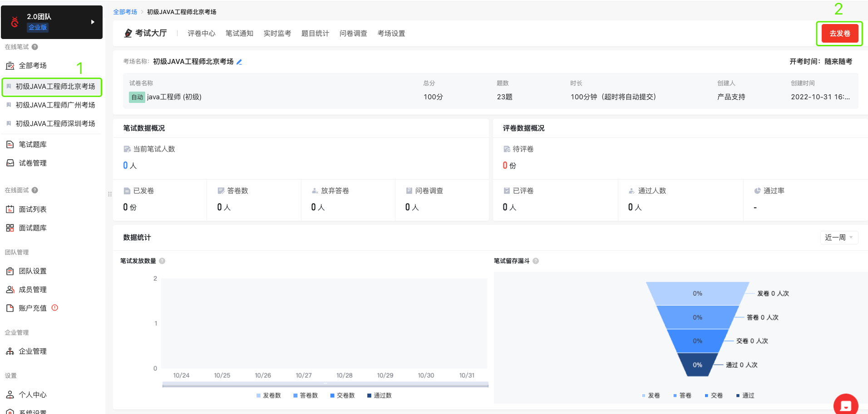Image resolution: width=868 pixels, height=414 pixels.
Task: Click the chart date range zoom slider
Action: click(x=325, y=384)
